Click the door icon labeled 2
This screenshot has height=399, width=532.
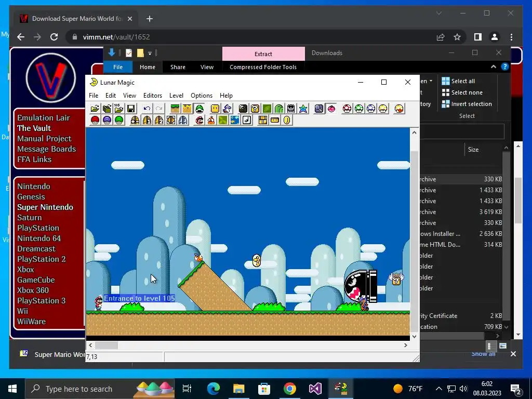coord(159,120)
